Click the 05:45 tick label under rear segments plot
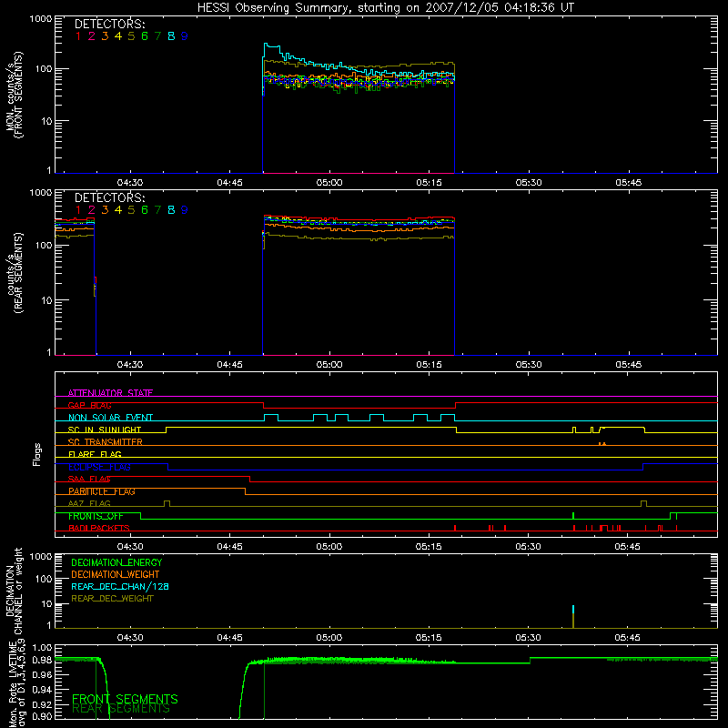This screenshot has width=728, height=728. (x=628, y=365)
